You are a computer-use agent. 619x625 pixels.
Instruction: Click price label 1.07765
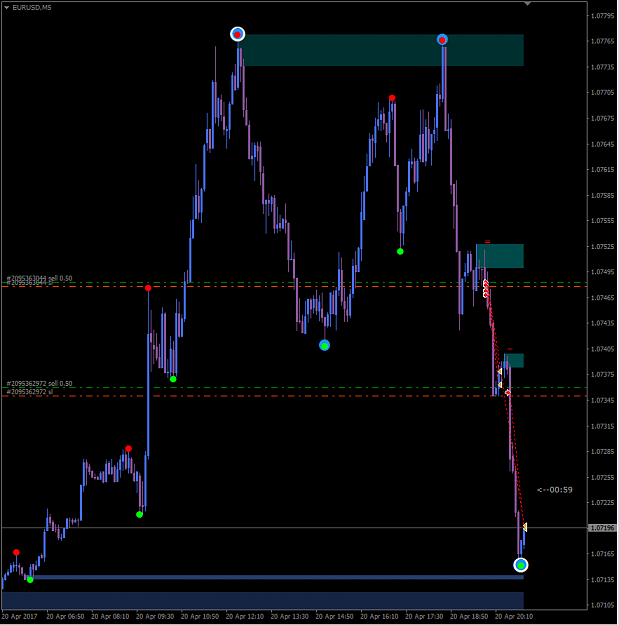[x=603, y=41]
